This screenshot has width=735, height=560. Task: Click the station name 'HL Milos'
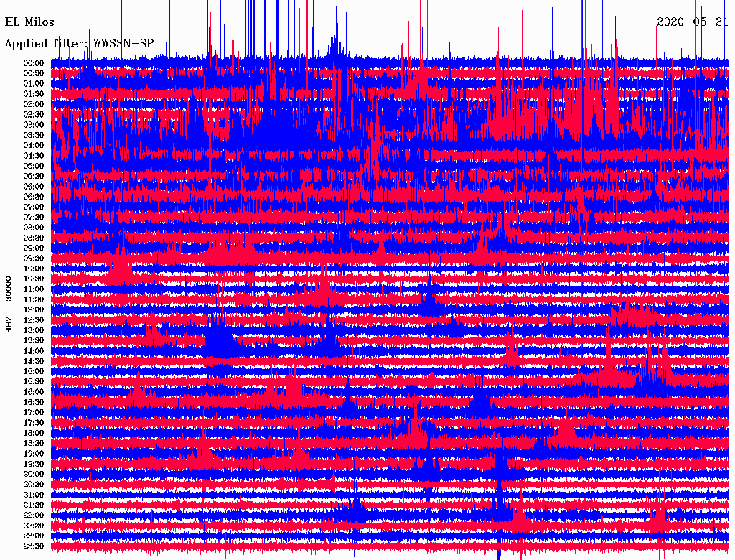(29, 22)
